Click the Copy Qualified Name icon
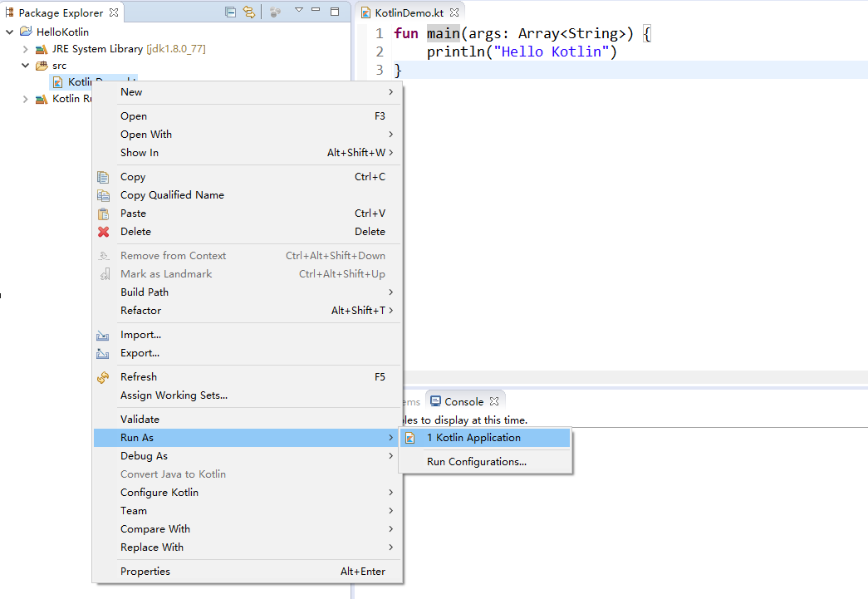 tap(103, 195)
